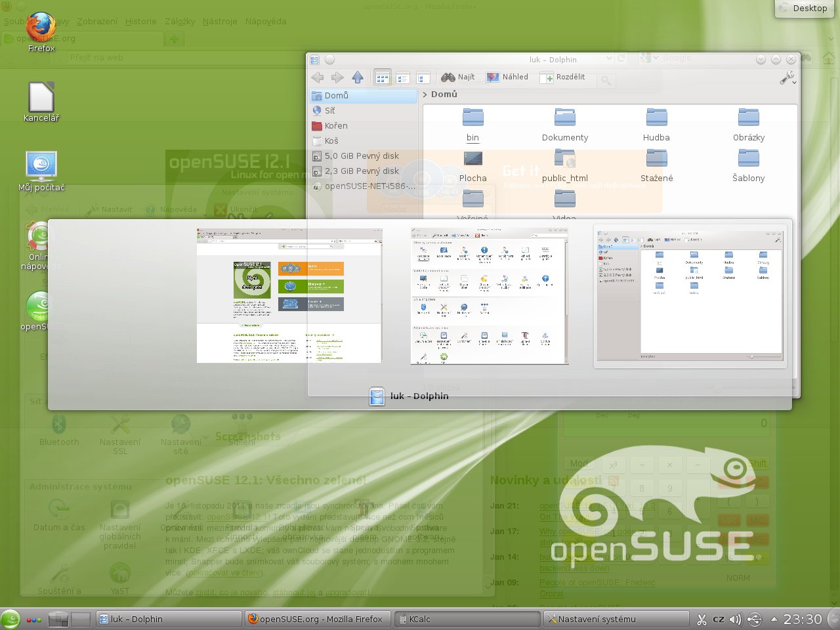Open panel toolbox cashew at right edge

[x=833, y=619]
